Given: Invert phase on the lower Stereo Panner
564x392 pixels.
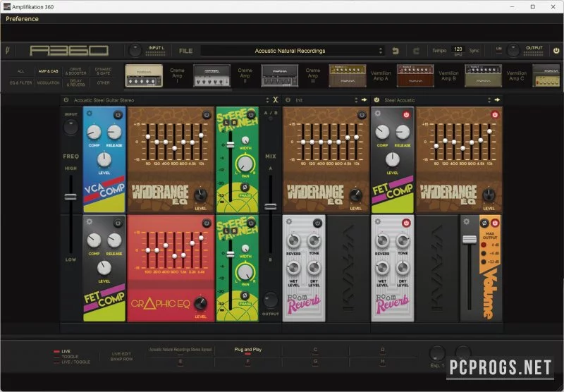Looking at the screenshot, I should point(245,295).
